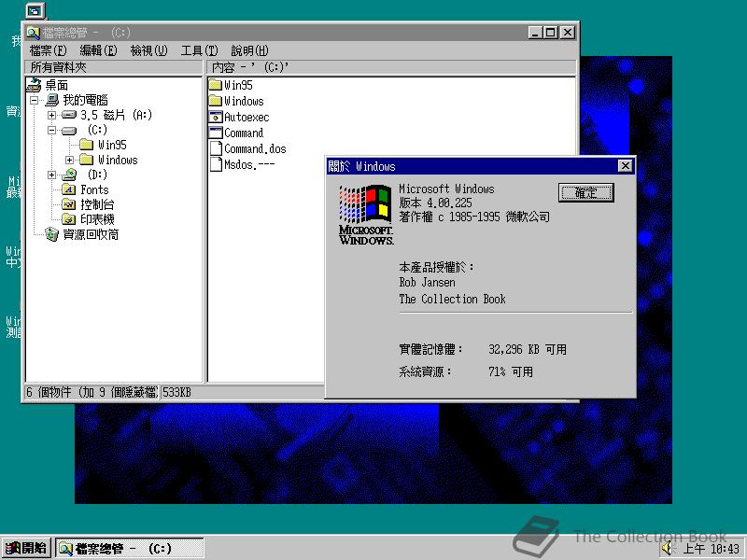Open the 工具(T) menu
Screen dimensions: 747x560
coord(200,50)
